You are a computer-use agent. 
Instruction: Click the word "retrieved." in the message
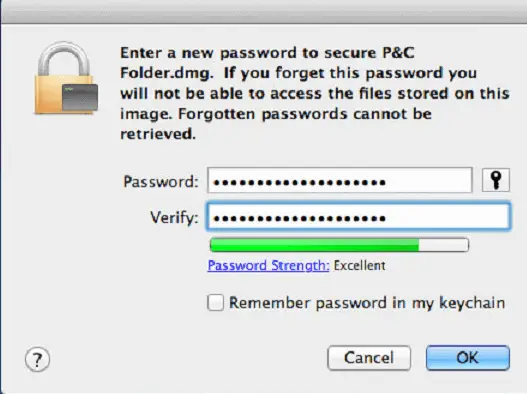158,134
